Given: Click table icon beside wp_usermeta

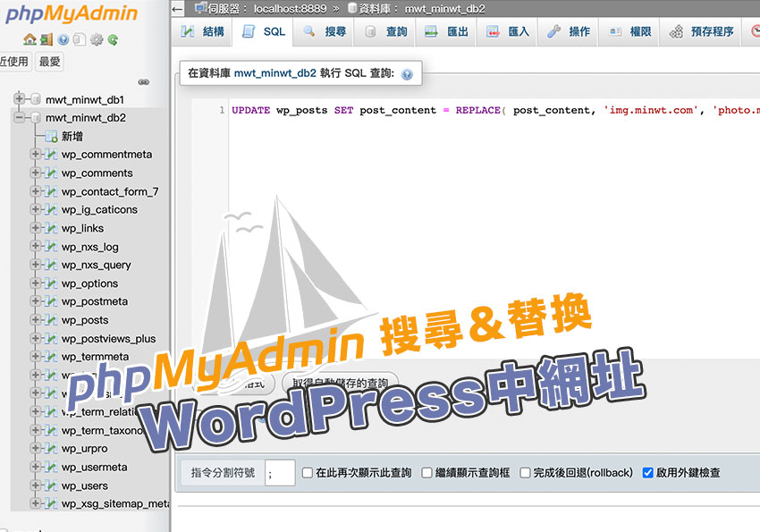Looking at the screenshot, I should [x=51, y=468].
